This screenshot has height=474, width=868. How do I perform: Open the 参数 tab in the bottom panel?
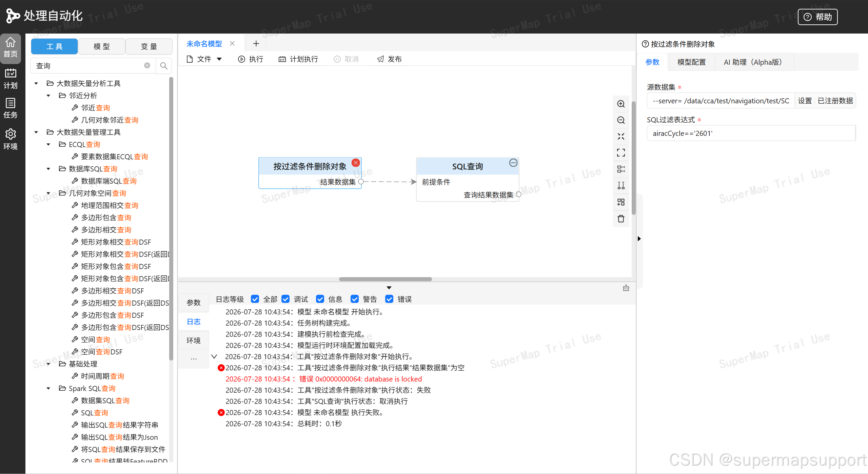point(194,303)
